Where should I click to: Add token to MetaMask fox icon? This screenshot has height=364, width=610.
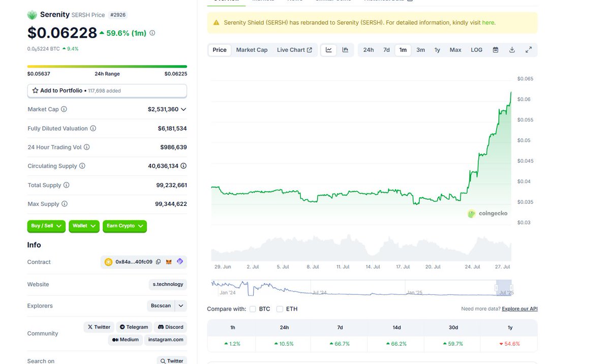169,262
